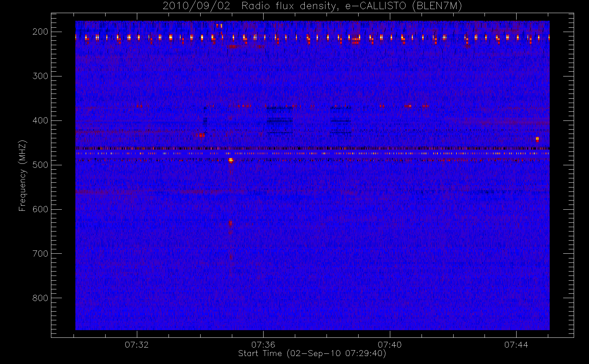The image size is (589, 364).
Task: Click the bright spot at 445 MHz near 07:44
Action: pos(537,139)
